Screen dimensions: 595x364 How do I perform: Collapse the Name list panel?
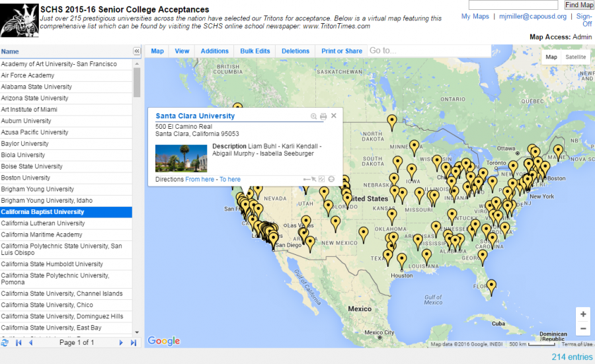(137, 51)
